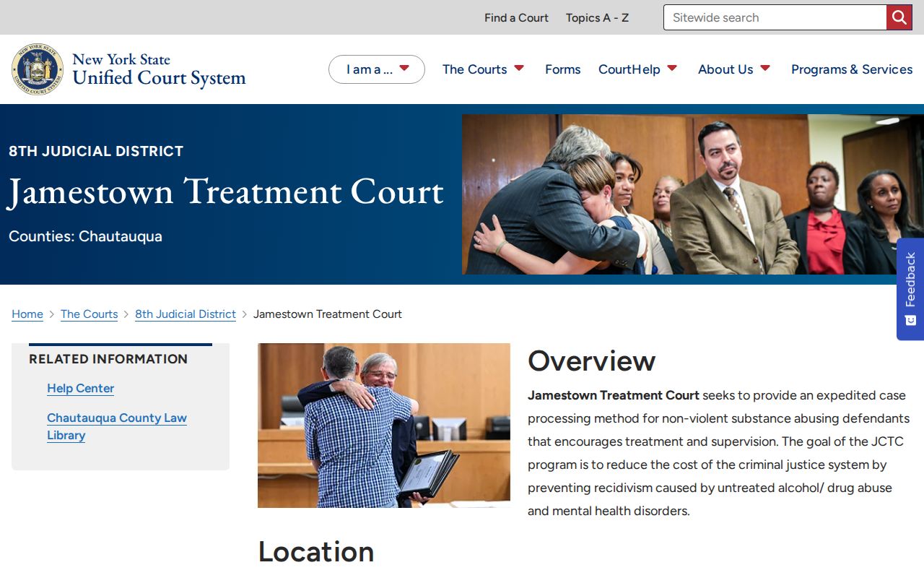This screenshot has height=578, width=924.
Task: Open Chautauqua County Law Library link
Action: [117, 426]
